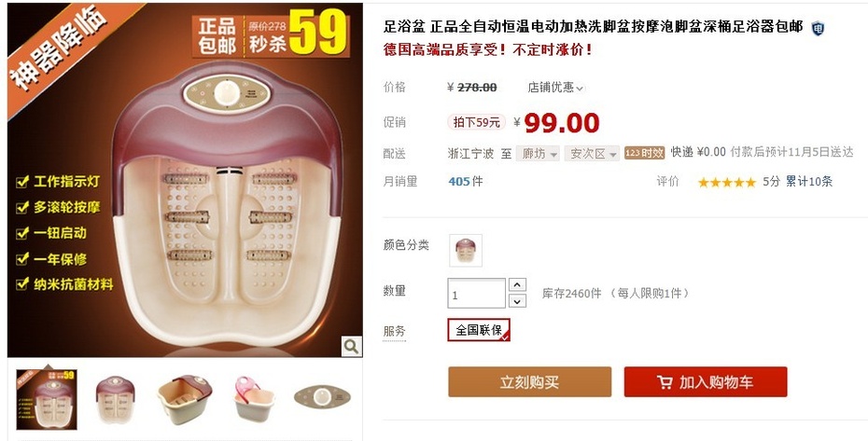Click the quantity input field
Viewport: 868px width, 441px height.
coord(477,294)
